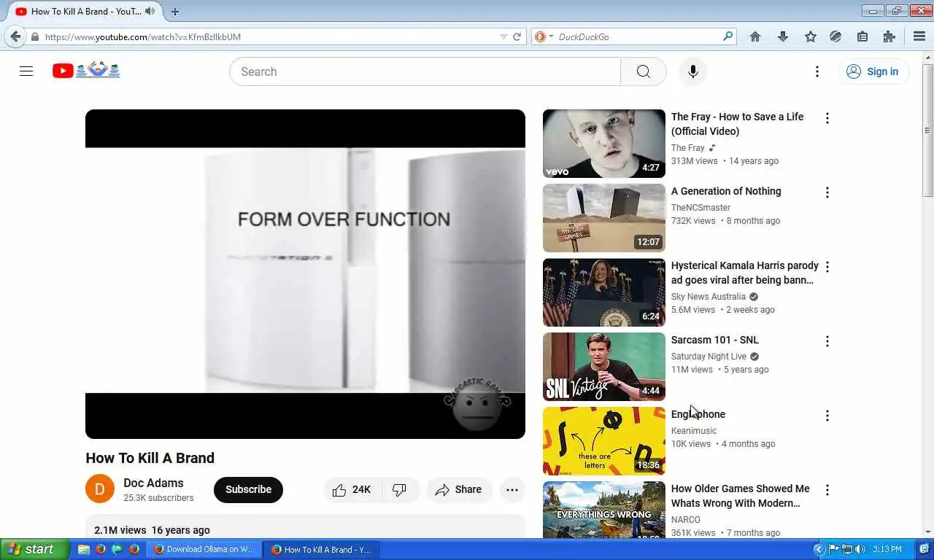Screen dimensions: 934x560
Task: Open the SNL Vintage thumbnail
Action: [604, 367]
